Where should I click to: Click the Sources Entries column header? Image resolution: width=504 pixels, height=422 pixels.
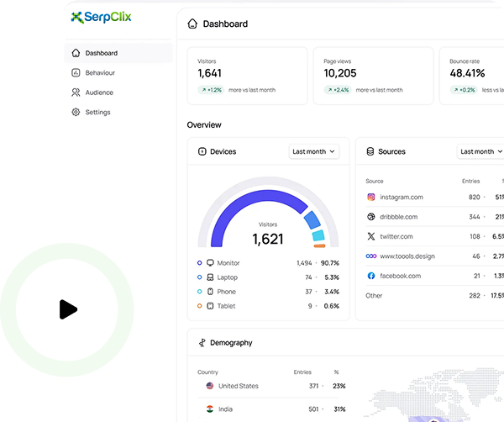(471, 181)
